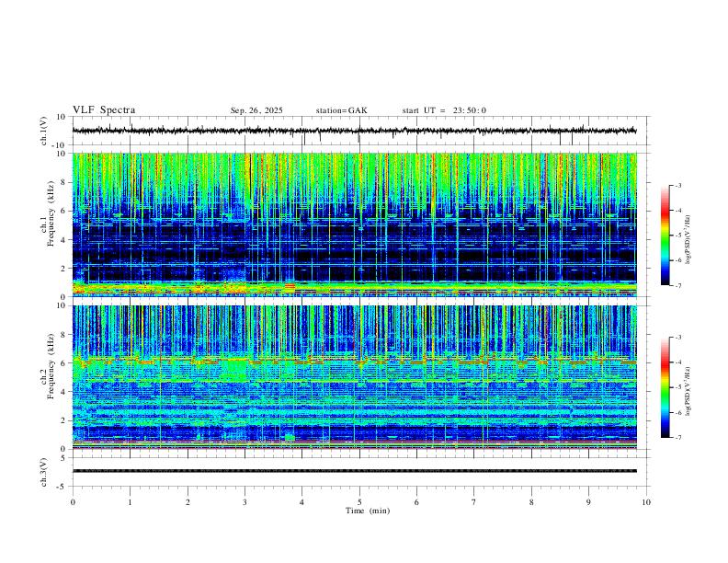Screen dimensions: 728x563
Task: Click the time axis tick label '0'
Action: (73, 502)
